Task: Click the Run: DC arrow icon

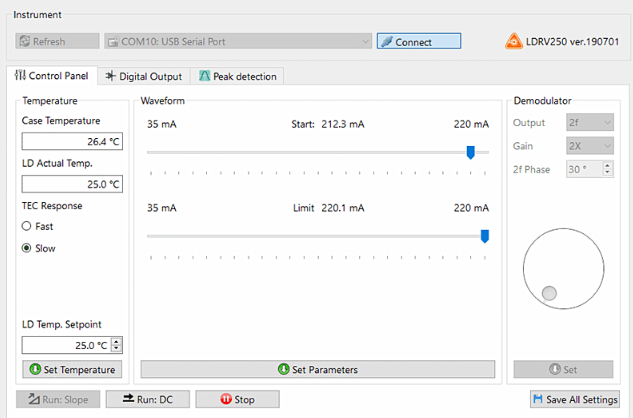Action: click(128, 398)
